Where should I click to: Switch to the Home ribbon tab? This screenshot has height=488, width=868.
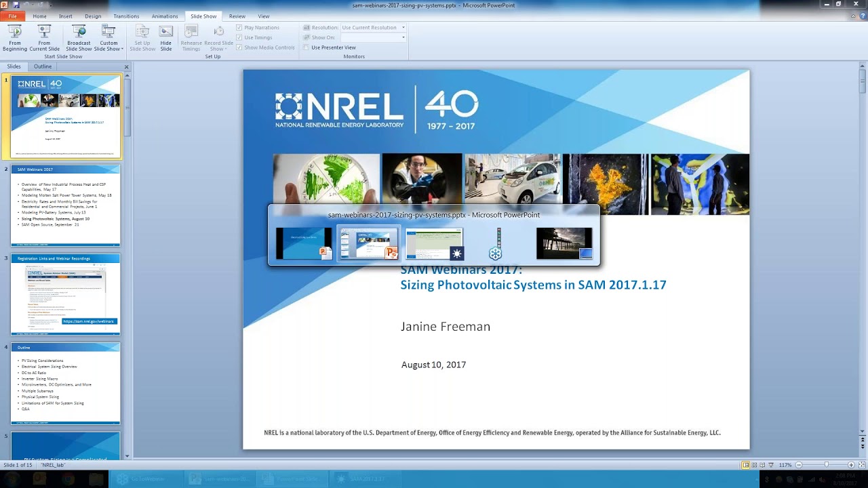point(40,16)
